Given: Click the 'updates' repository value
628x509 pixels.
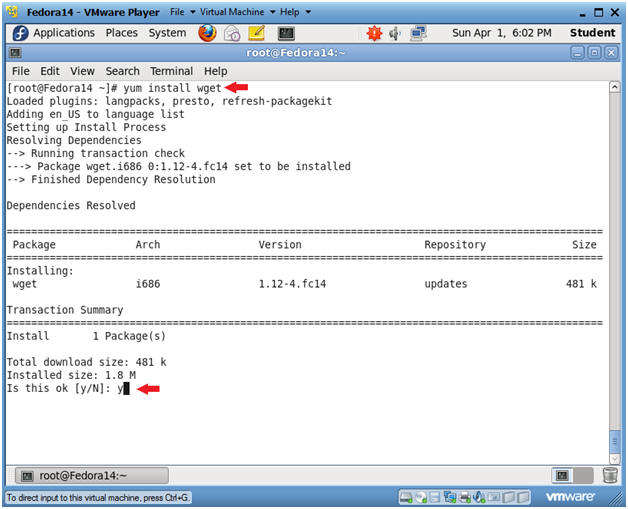Looking at the screenshot, I should (446, 284).
